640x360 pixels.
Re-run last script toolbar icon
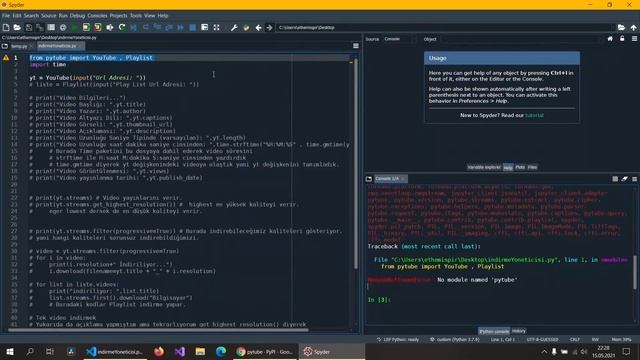tap(122, 27)
